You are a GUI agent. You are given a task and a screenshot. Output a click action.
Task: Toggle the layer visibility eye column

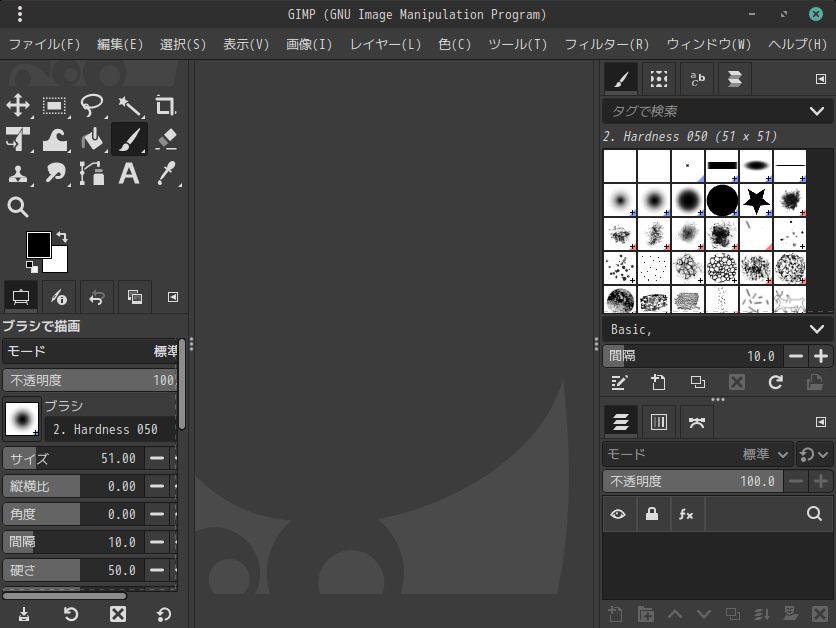[619, 514]
